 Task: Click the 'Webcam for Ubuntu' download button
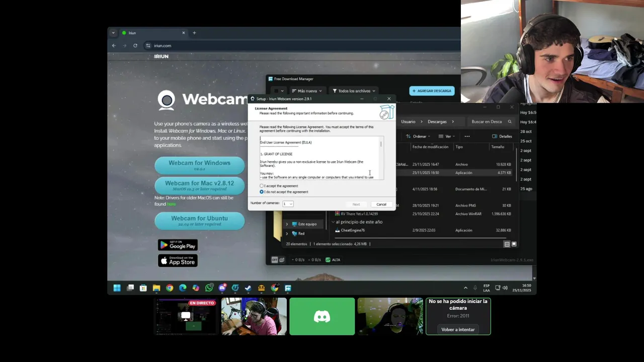point(199,220)
